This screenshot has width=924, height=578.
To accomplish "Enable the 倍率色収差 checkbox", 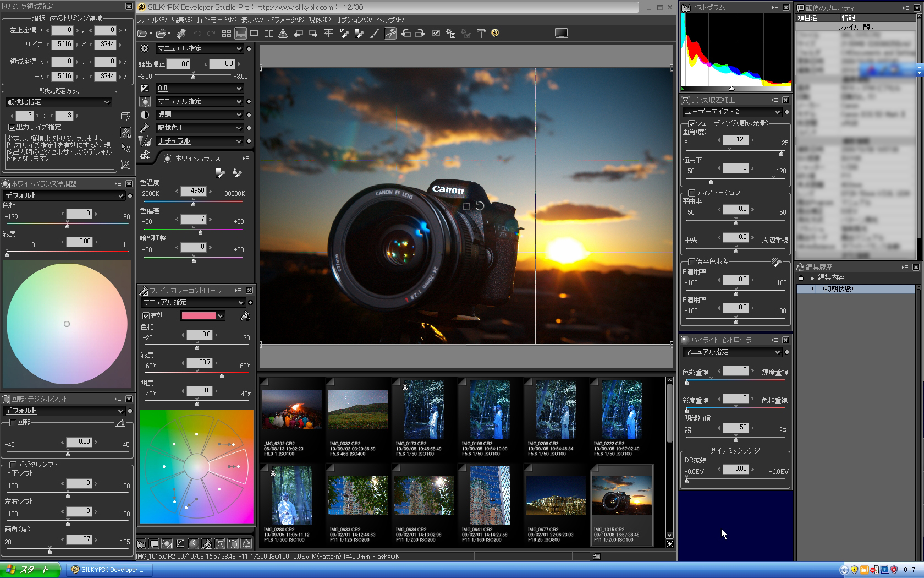I will (692, 262).
